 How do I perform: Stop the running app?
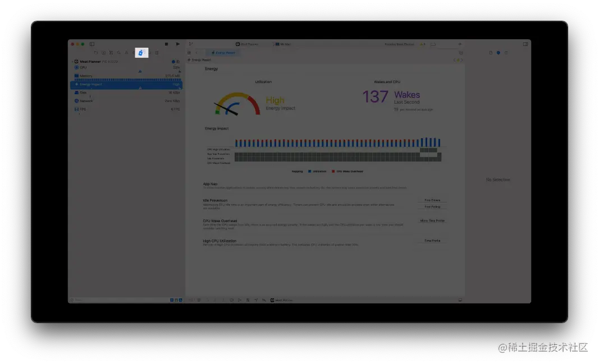[166, 44]
